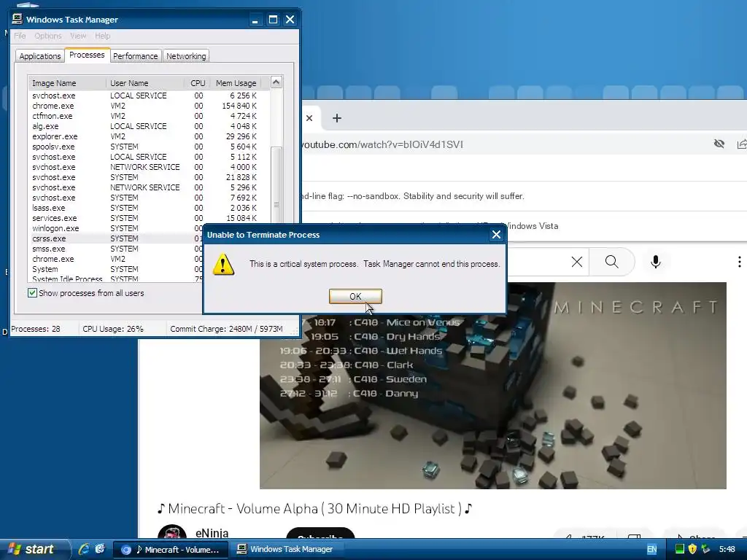Viewport: 747px width, 560px height.
Task: Open the Help menu in Task Manager
Action: [102, 36]
